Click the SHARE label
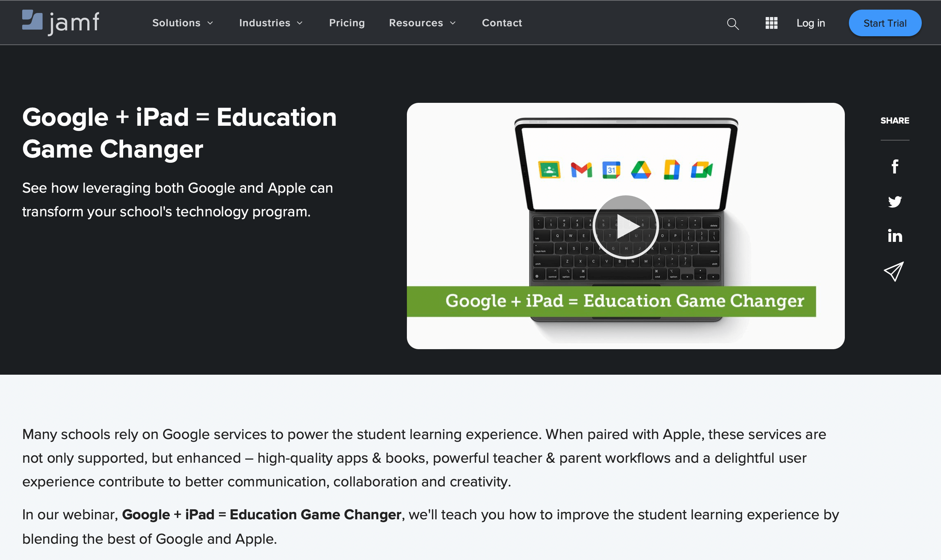941x560 pixels. [895, 121]
